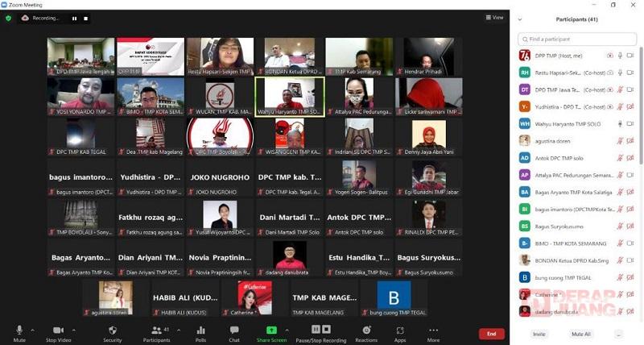Toggle muted mic of agustina doren row

pyautogui.click(x=620, y=141)
